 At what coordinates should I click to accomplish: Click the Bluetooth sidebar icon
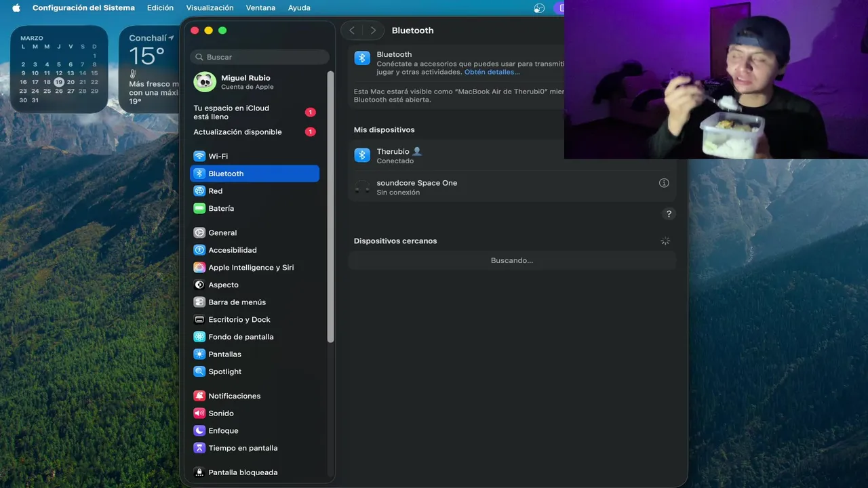[199, 174]
